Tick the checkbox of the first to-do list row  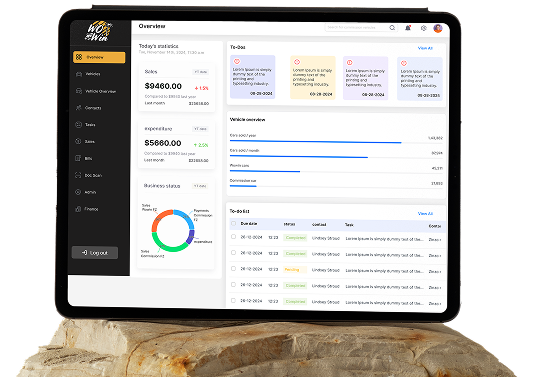[233, 236]
